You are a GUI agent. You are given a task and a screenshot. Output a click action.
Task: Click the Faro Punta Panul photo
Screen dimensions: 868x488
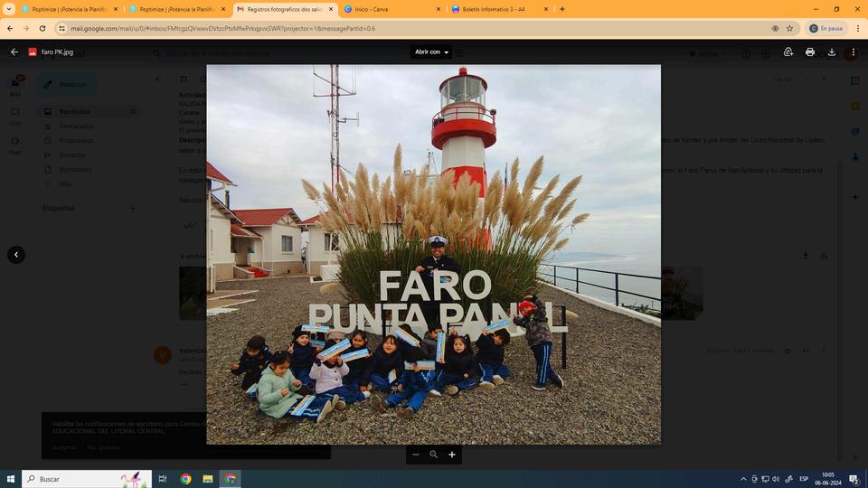click(433, 255)
